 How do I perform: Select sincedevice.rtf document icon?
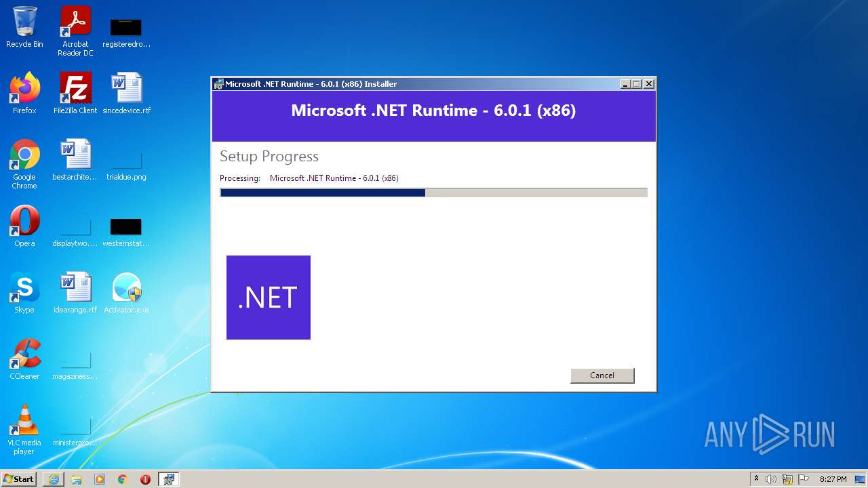pos(126,94)
